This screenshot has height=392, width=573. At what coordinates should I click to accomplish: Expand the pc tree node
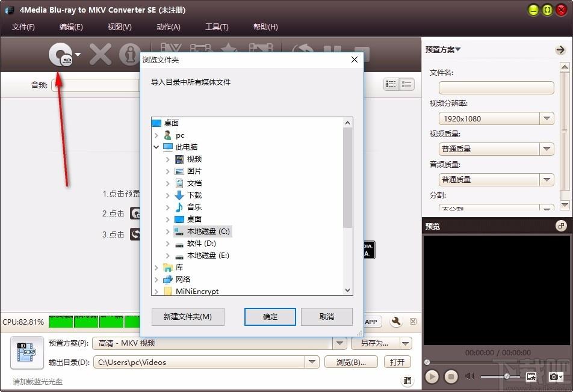tap(156, 135)
